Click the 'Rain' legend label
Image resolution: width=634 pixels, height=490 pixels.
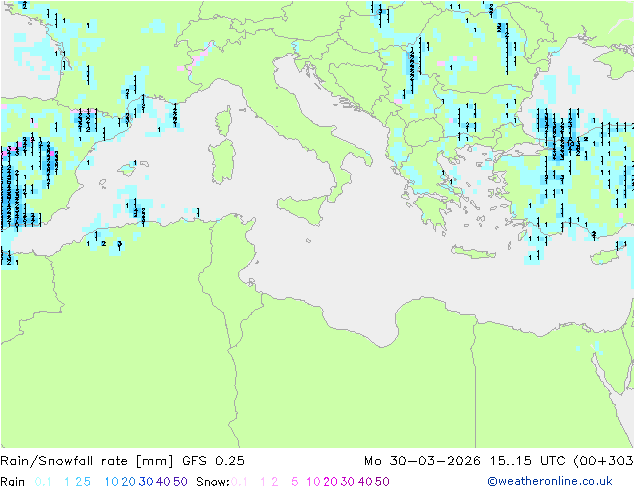pos(13,482)
